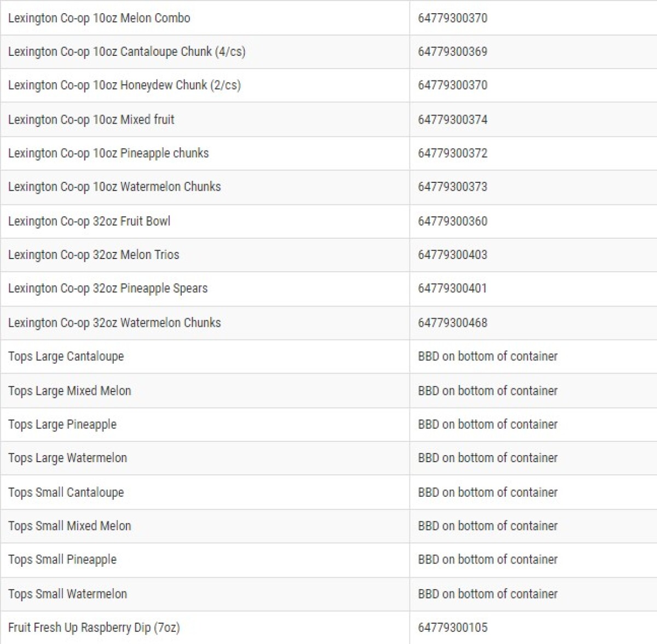Viewport: 657px width, 644px height.
Task: Click the Lexington Co-op 10oz Melon Combo cell
Action: click(99, 18)
